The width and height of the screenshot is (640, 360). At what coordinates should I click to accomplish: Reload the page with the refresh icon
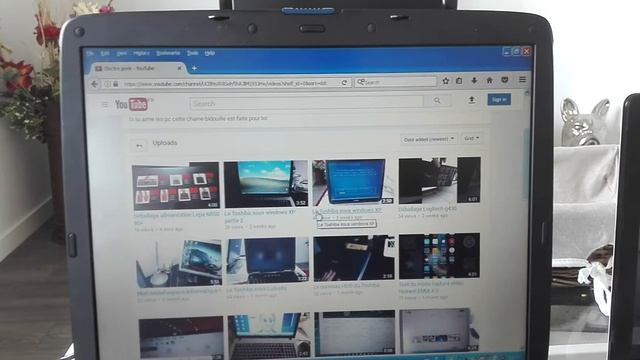[344, 82]
